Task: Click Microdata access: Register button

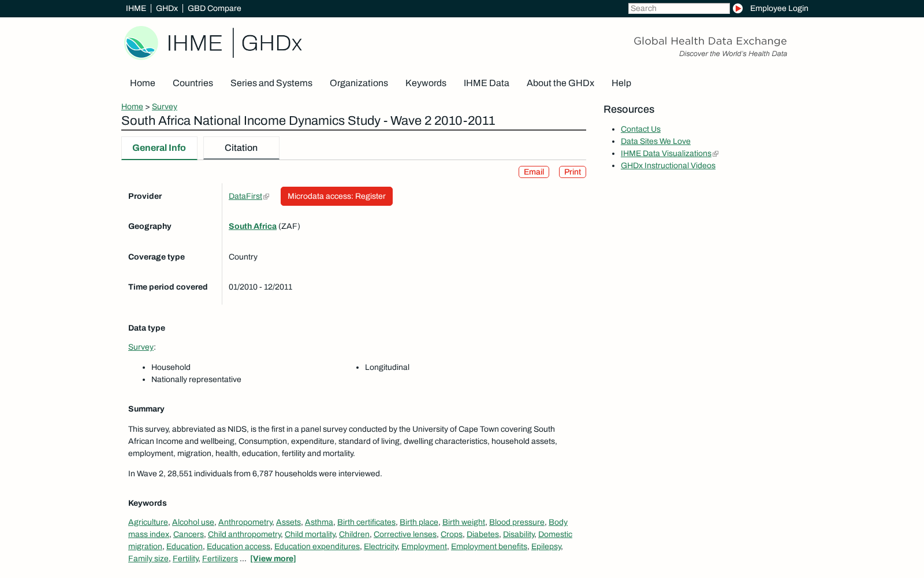Action: click(x=337, y=197)
